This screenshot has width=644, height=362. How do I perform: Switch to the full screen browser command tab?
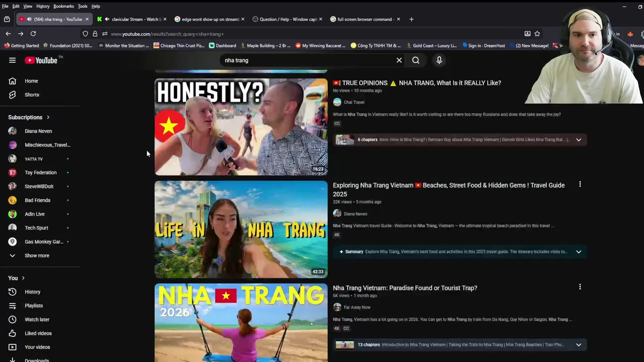coord(365,19)
